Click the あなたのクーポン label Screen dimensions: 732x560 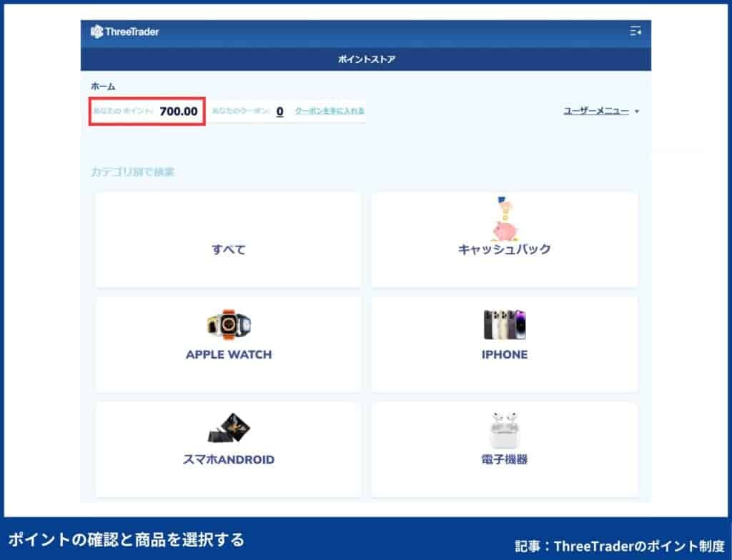coord(241,111)
